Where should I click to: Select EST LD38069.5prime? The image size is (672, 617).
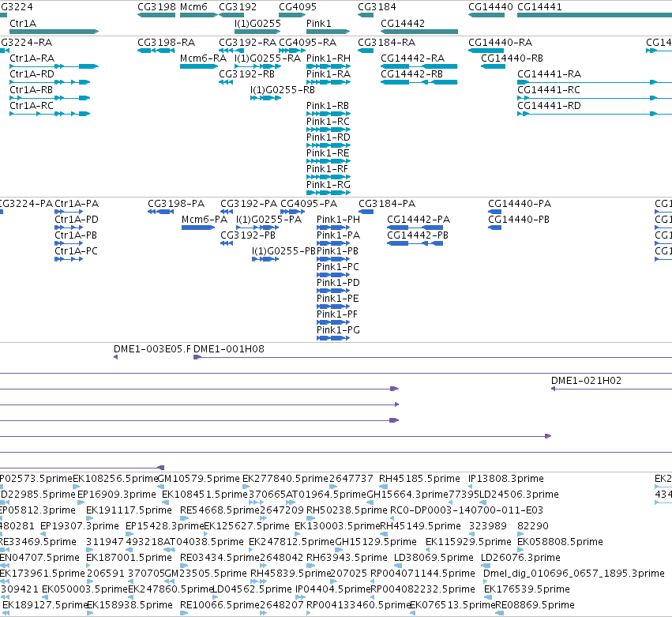tap(398, 566)
